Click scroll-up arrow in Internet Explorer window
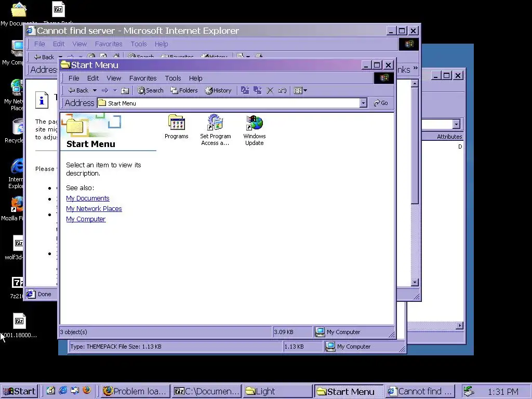532x399 pixels. pyautogui.click(x=415, y=83)
